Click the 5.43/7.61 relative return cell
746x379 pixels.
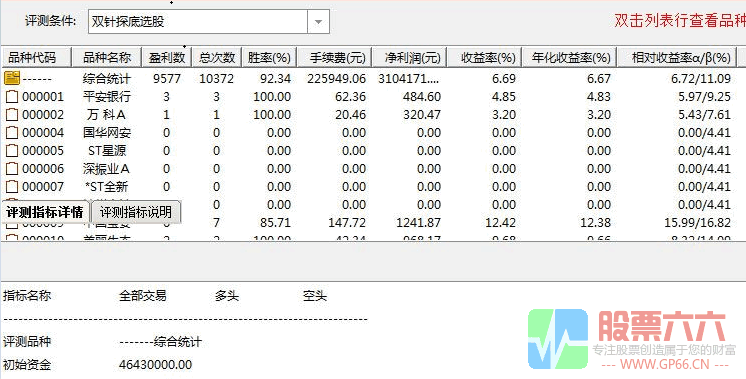[x=705, y=115]
